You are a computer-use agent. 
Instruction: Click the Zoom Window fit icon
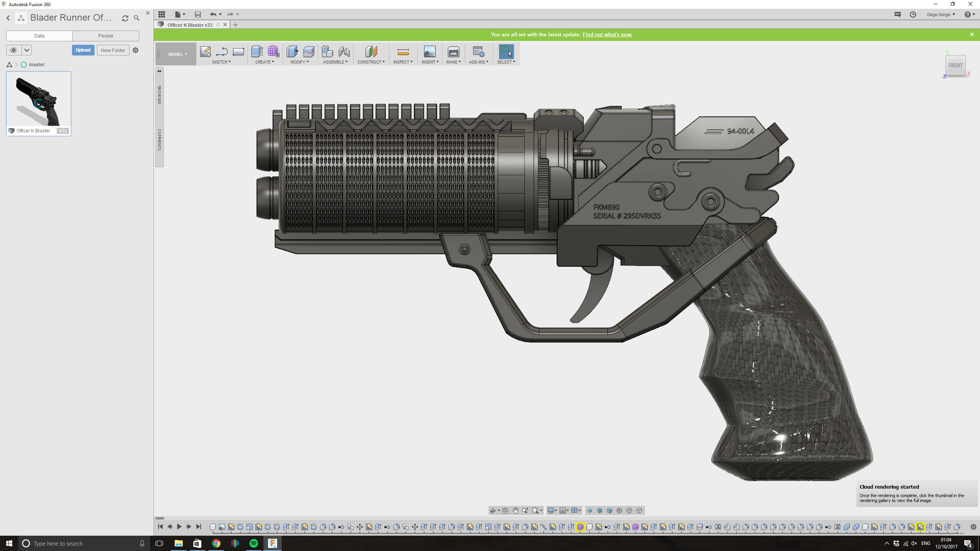coord(535,510)
